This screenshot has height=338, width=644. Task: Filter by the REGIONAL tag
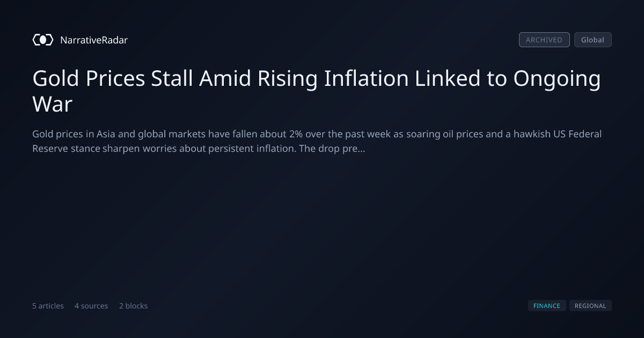pos(590,306)
